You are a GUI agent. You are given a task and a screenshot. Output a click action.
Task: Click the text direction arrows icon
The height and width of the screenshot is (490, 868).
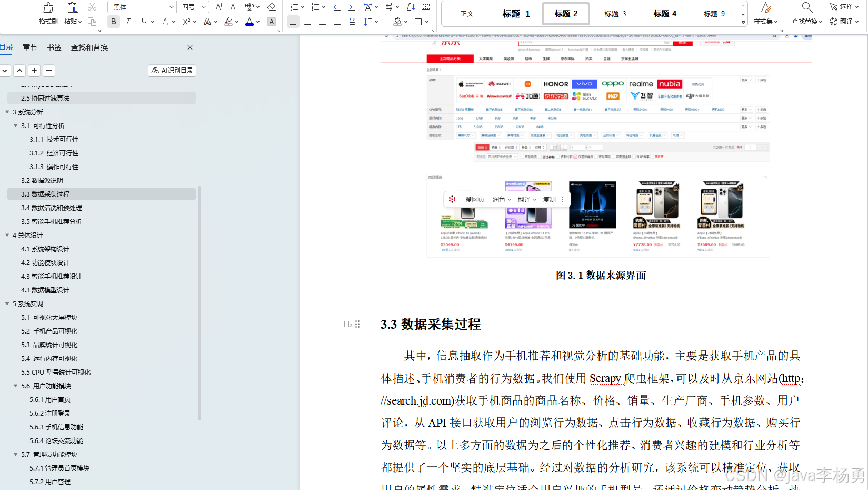[389, 7]
